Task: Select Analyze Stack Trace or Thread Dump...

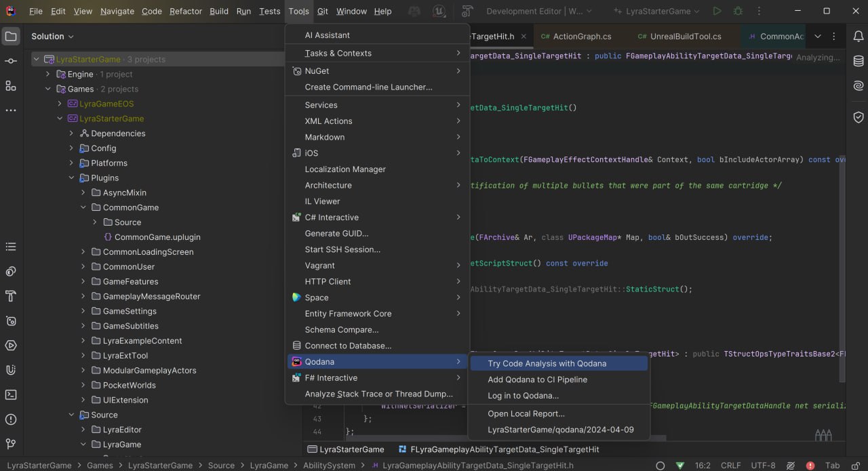Action: (x=377, y=394)
